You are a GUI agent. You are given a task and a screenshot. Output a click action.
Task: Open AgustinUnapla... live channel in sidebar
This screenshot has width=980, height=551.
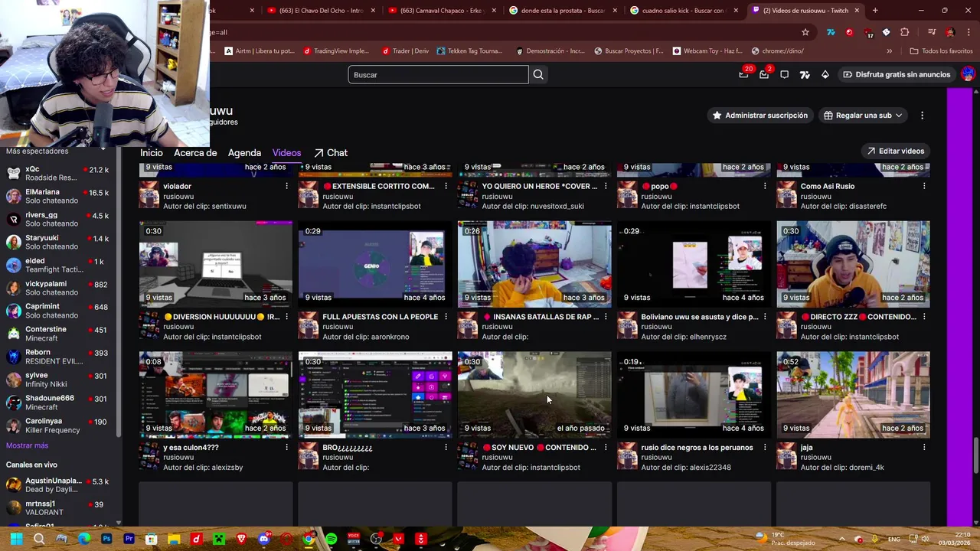[x=60, y=485]
